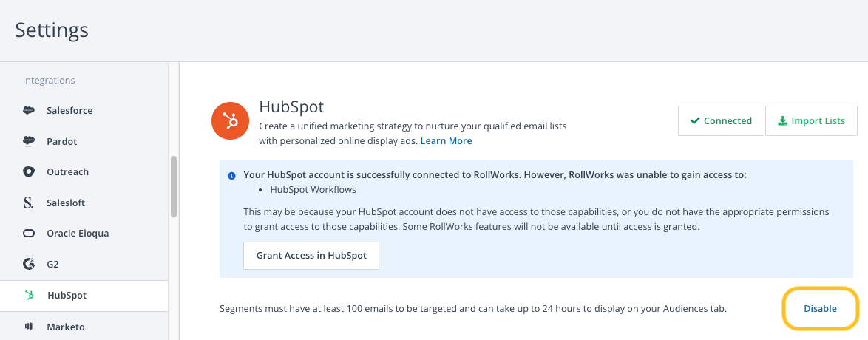868x340 pixels.
Task: Click the Connected status button
Action: (x=721, y=120)
